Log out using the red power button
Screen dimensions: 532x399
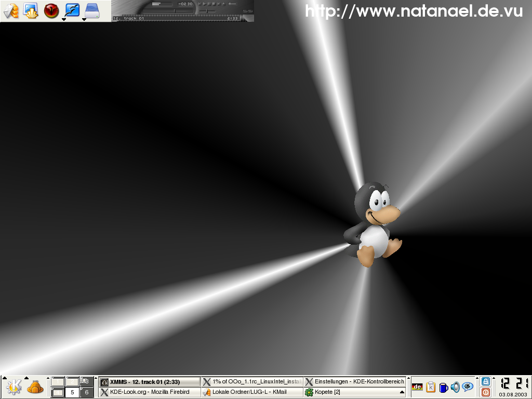[486, 392]
